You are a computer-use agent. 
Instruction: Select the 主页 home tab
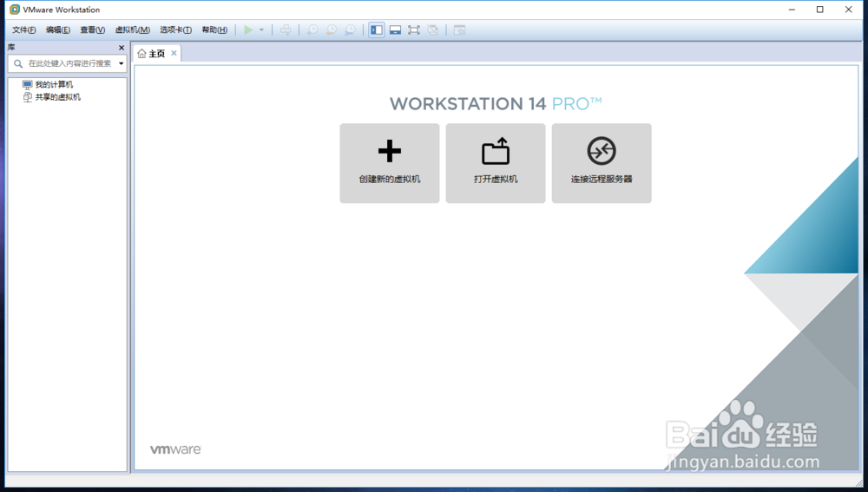(x=157, y=53)
